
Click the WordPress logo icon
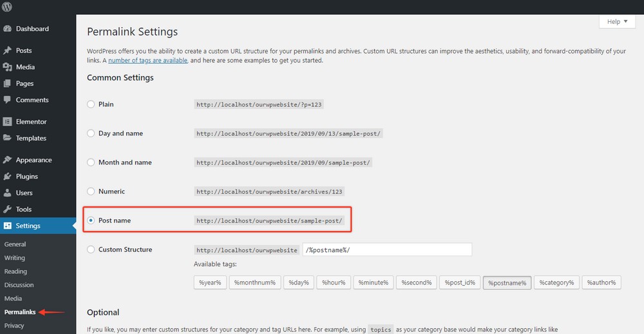(x=7, y=6)
